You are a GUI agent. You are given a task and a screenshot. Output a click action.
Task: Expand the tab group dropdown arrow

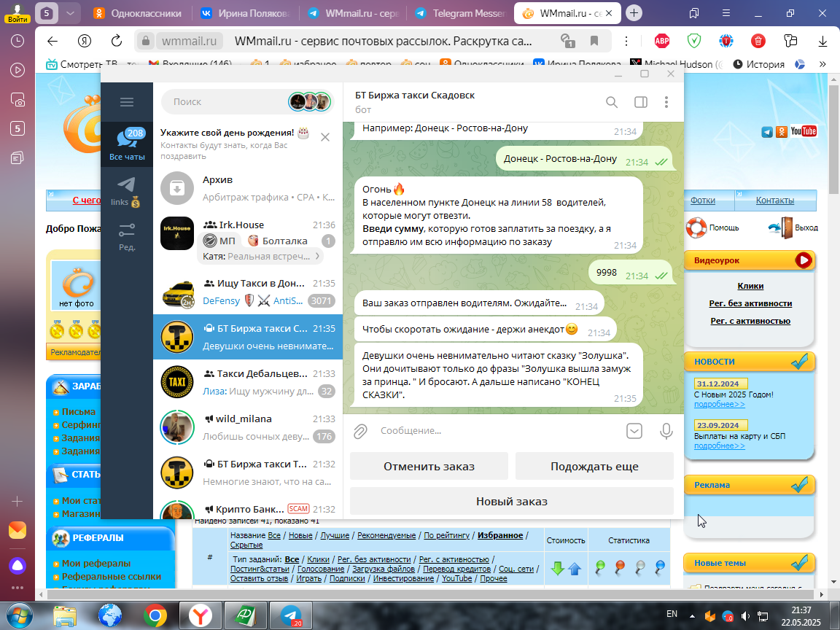[x=70, y=13]
